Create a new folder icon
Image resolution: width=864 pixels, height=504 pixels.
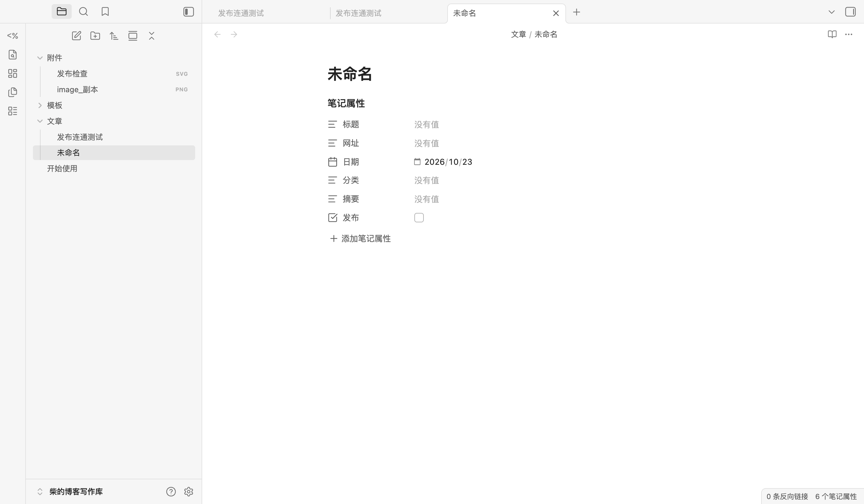click(95, 36)
